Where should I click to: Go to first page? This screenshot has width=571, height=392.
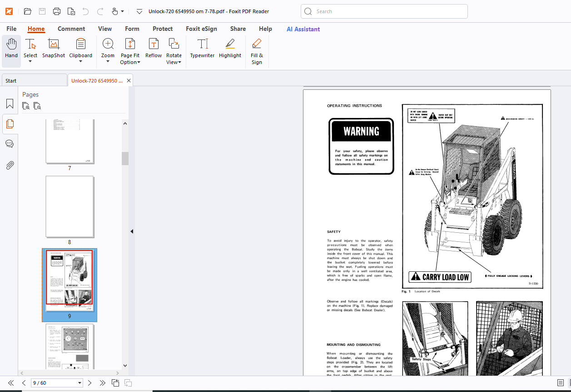(11, 383)
